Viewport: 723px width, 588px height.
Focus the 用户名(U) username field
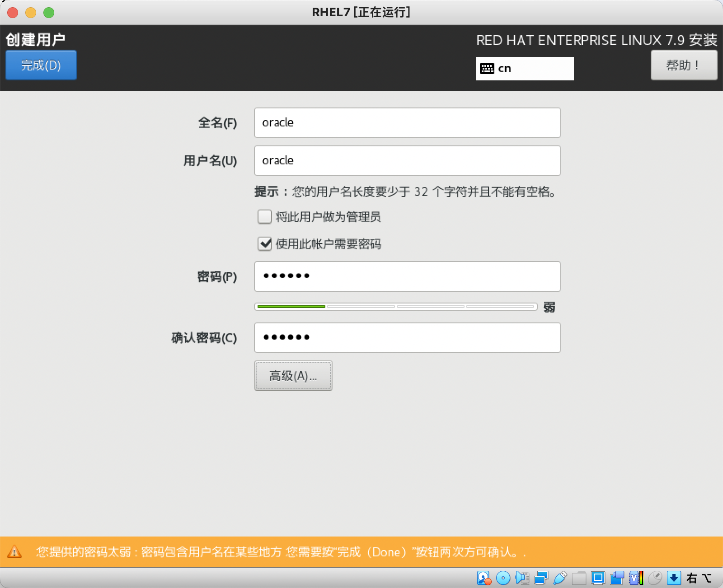pyautogui.click(x=408, y=161)
